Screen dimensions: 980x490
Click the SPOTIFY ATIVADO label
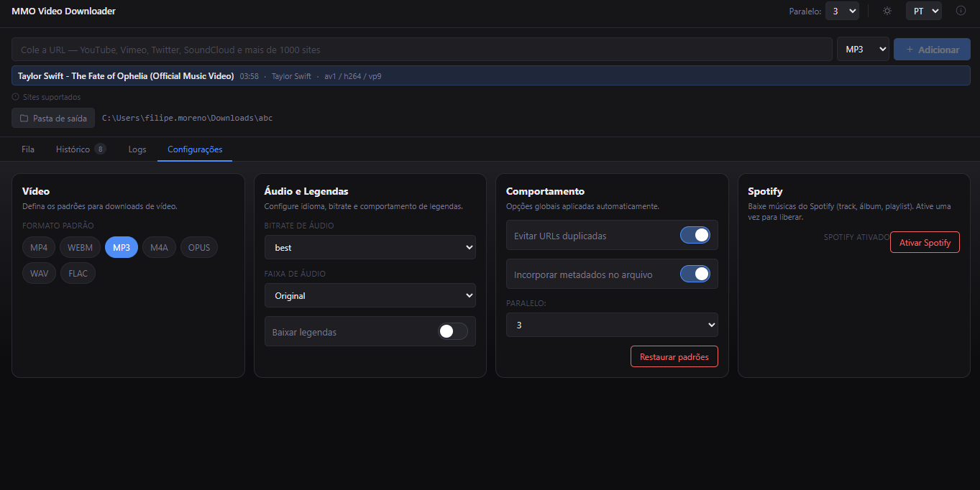[856, 236]
